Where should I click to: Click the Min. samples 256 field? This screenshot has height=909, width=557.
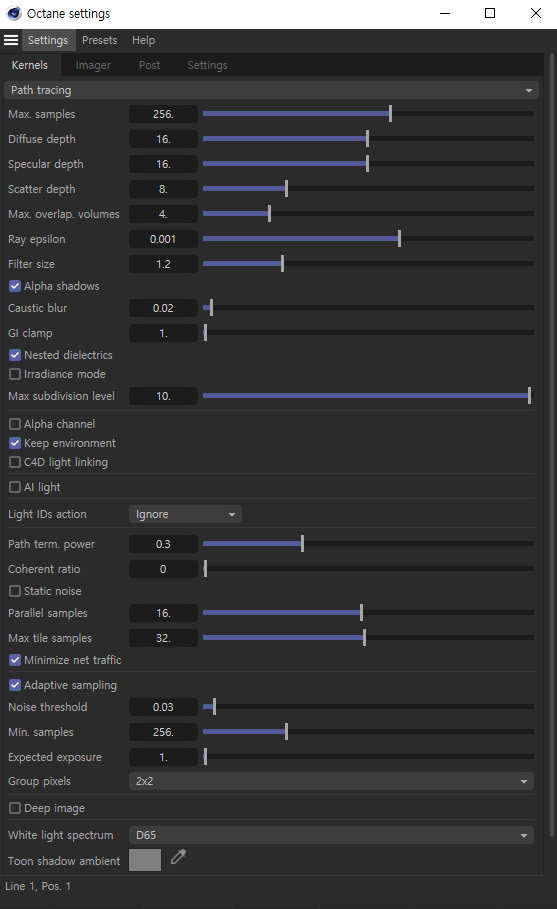(163, 732)
